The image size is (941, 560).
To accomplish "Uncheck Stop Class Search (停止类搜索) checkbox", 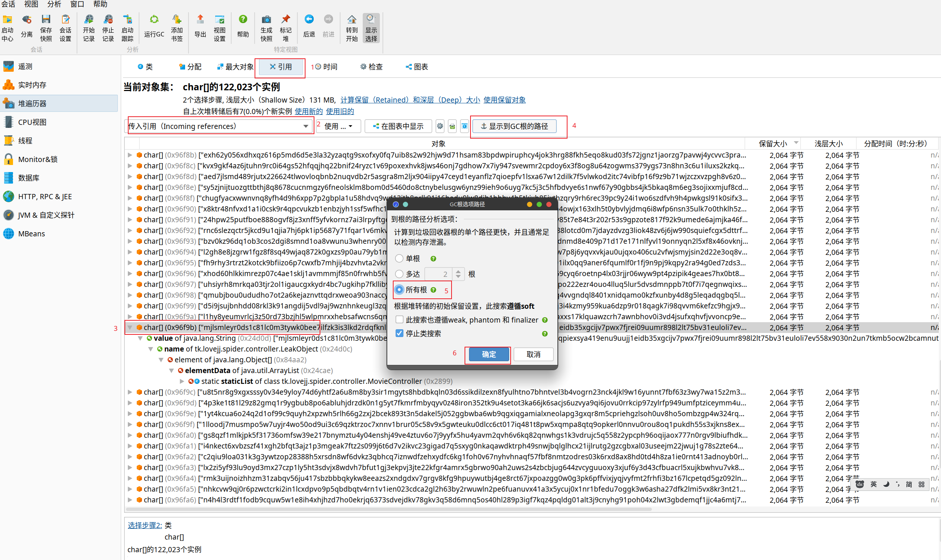I will tap(399, 333).
